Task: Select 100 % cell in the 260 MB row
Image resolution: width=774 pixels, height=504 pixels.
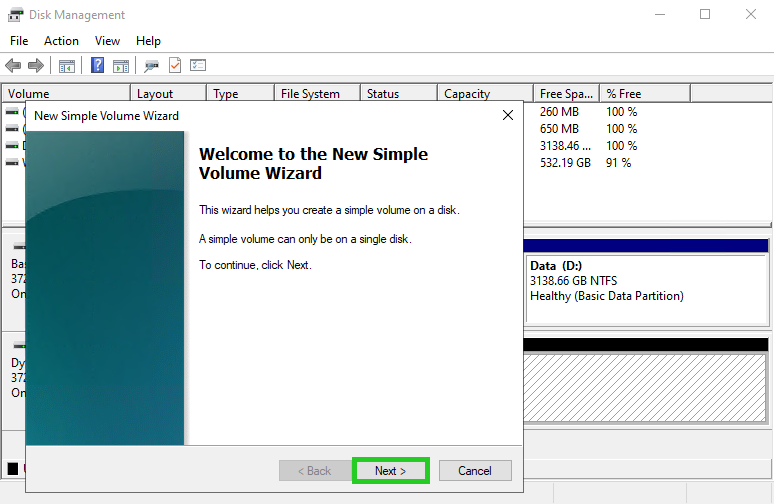Action: [621, 112]
